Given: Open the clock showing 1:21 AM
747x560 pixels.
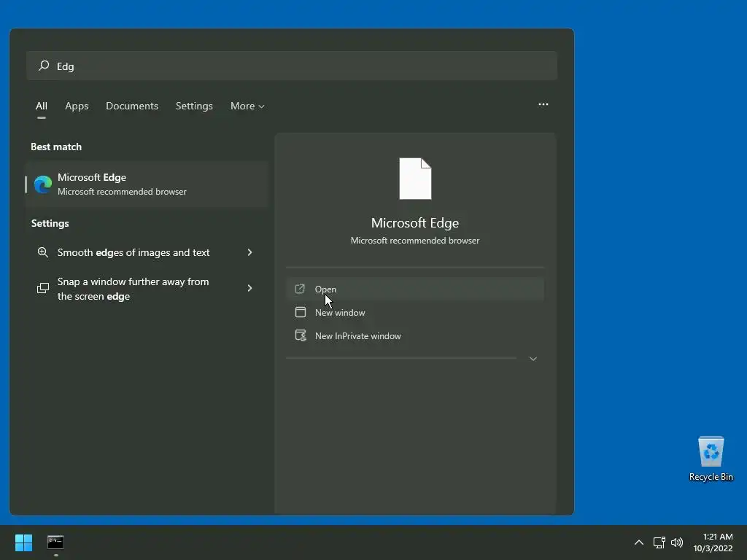Looking at the screenshot, I should [x=713, y=542].
